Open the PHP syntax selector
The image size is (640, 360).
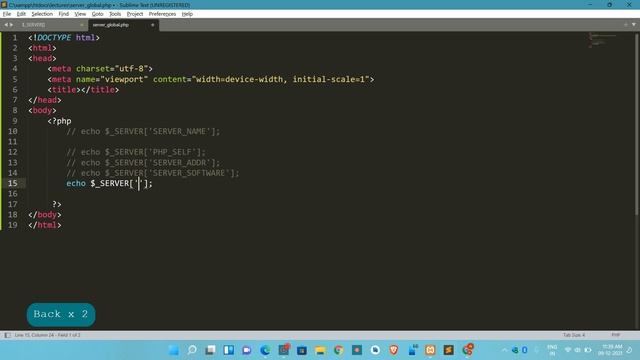click(616, 335)
